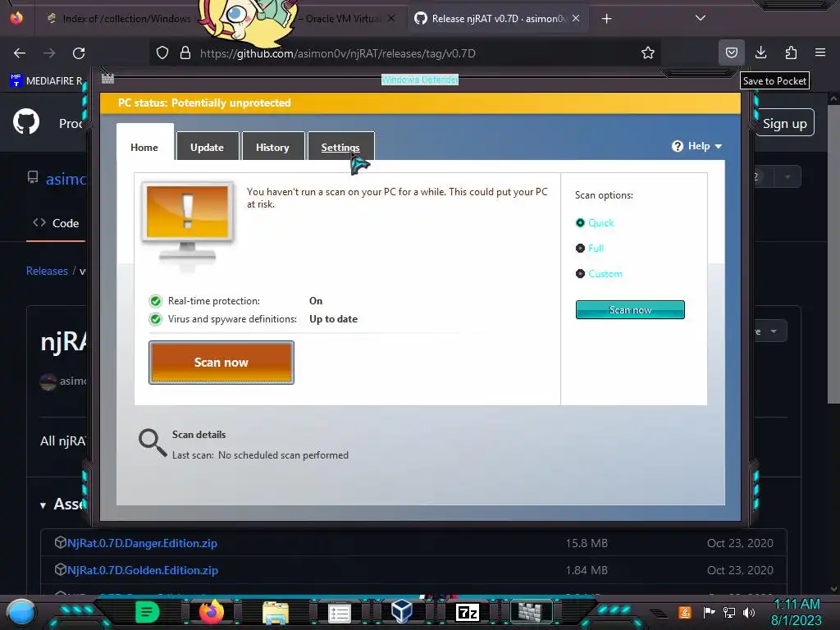The width and height of the screenshot is (840, 630).
Task: Click the GitHub octocat logo
Action: point(26,121)
